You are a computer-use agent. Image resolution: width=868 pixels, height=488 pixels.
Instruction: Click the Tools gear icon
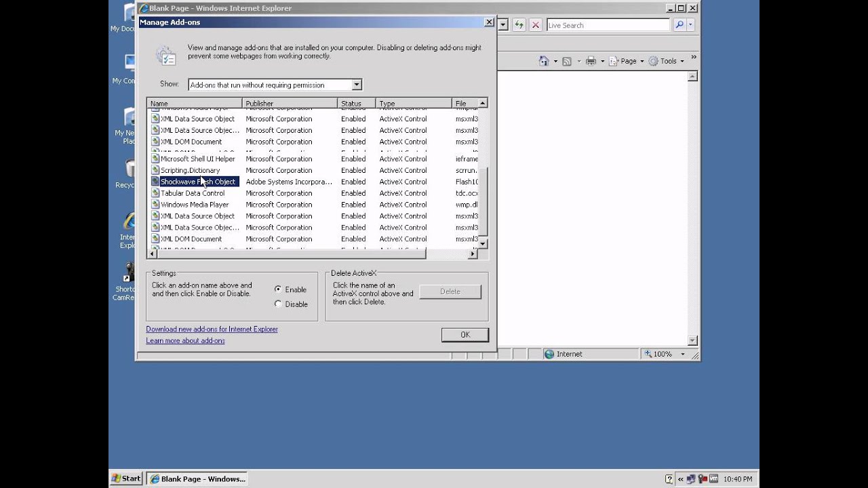[654, 61]
